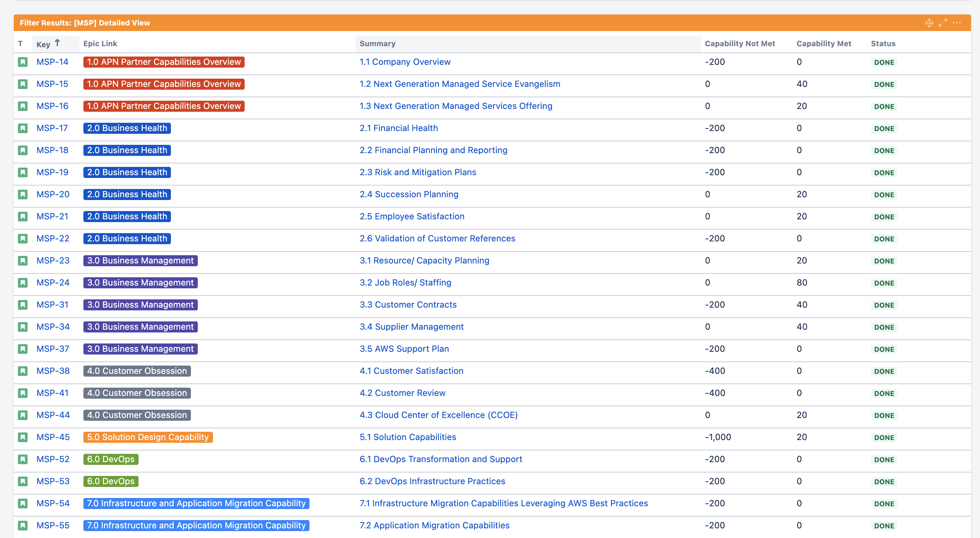The width and height of the screenshot is (980, 538).
Task: Sort by Capability Not Met column
Action: tap(739, 44)
